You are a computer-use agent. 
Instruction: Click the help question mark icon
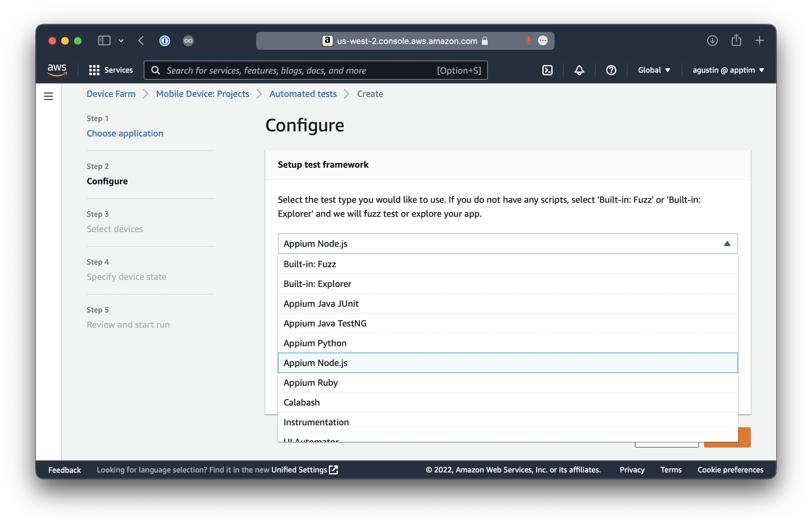[x=611, y=70]
